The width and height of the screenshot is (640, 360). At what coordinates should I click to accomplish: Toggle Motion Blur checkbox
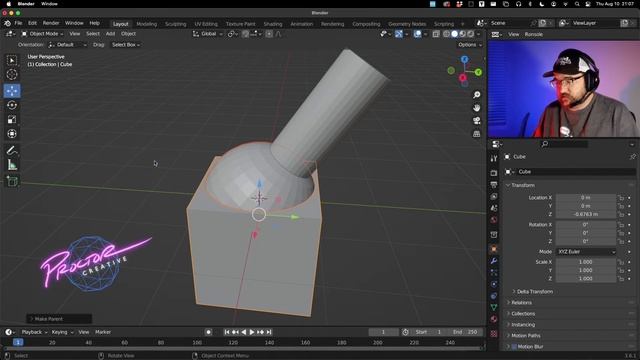(514, 347)
